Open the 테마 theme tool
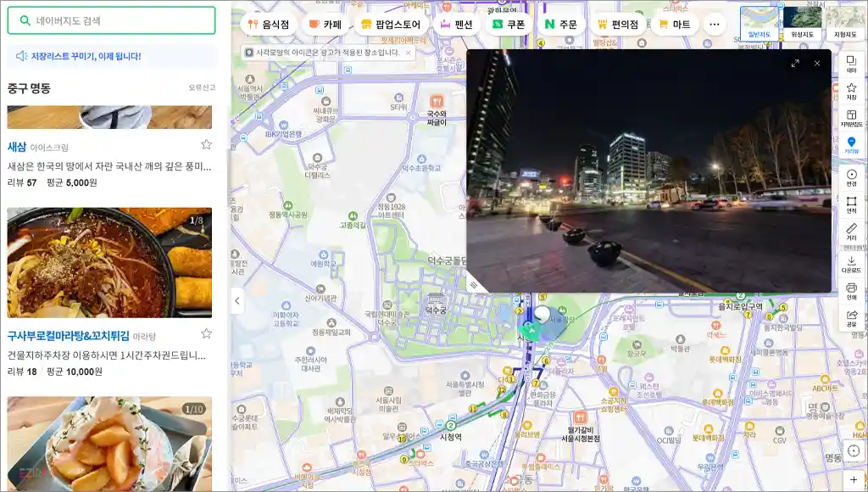This screenshot has height=492, width=868. pos(851,64)
